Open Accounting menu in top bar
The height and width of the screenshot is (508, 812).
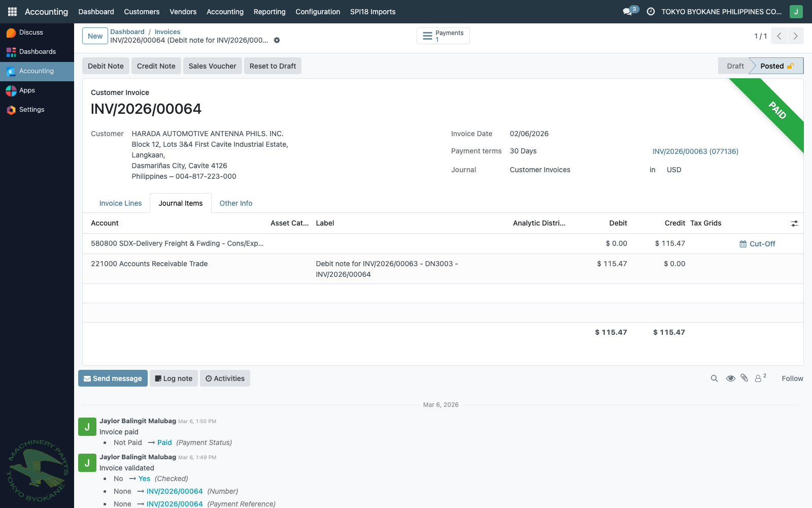click(225, 12)
